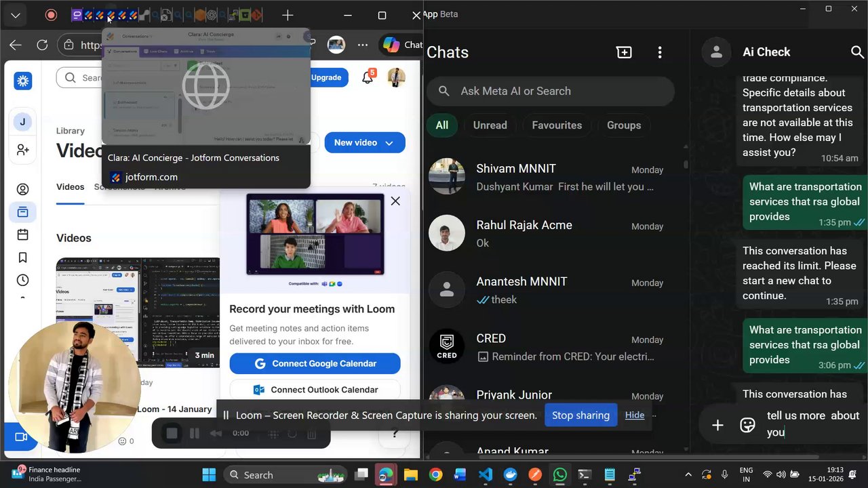
Task: Open Microsoft Word from taskbar
Action: tap(460, 474)
